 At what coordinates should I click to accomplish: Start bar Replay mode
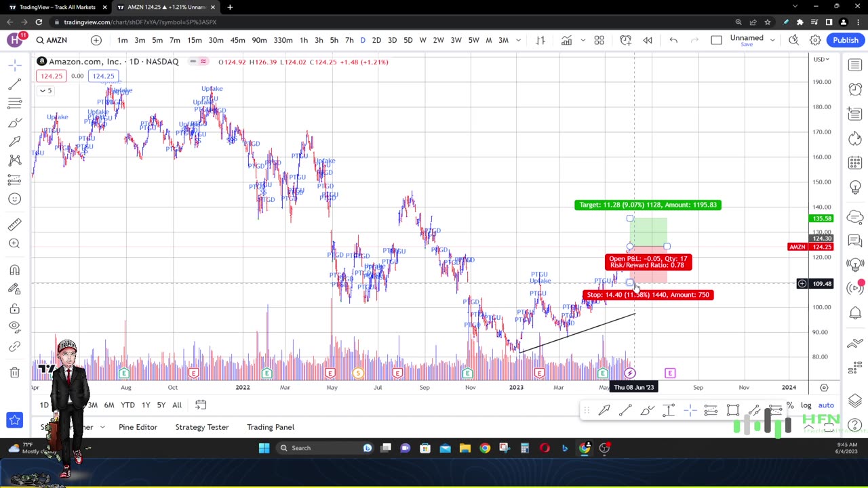[648, 40]
